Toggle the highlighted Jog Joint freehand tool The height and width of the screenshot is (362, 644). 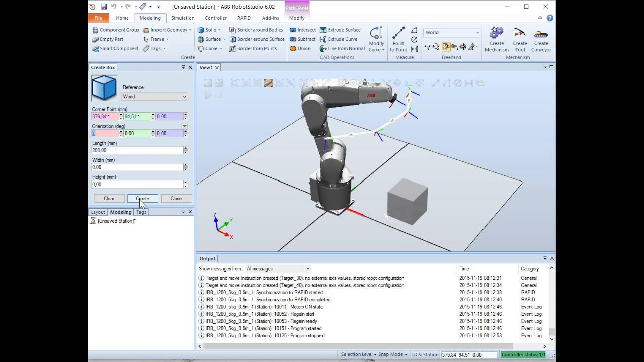pos(446,47)
